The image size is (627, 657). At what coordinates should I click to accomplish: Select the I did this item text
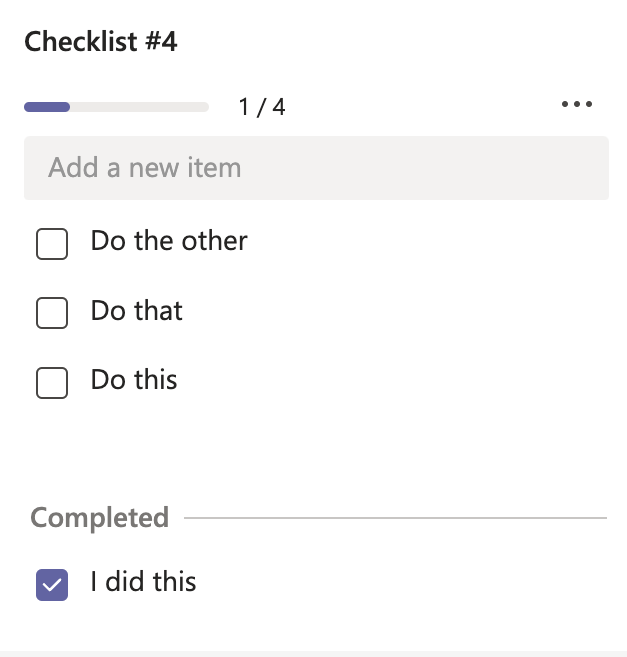(x=143, y=582)
